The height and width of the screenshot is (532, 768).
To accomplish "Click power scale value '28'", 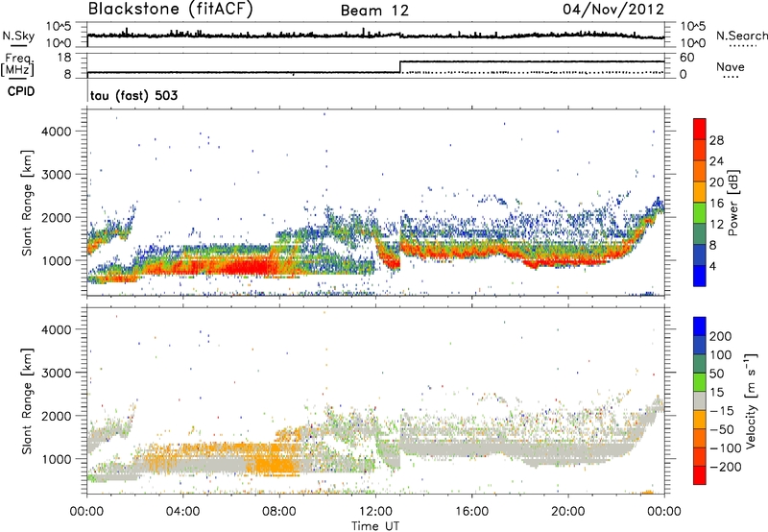I will [x=716, y=140].
